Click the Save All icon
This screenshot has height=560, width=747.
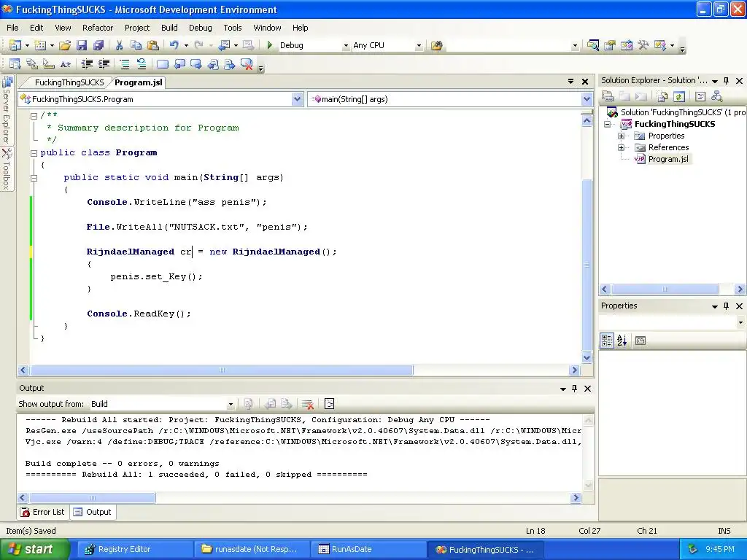coord(98,45)
